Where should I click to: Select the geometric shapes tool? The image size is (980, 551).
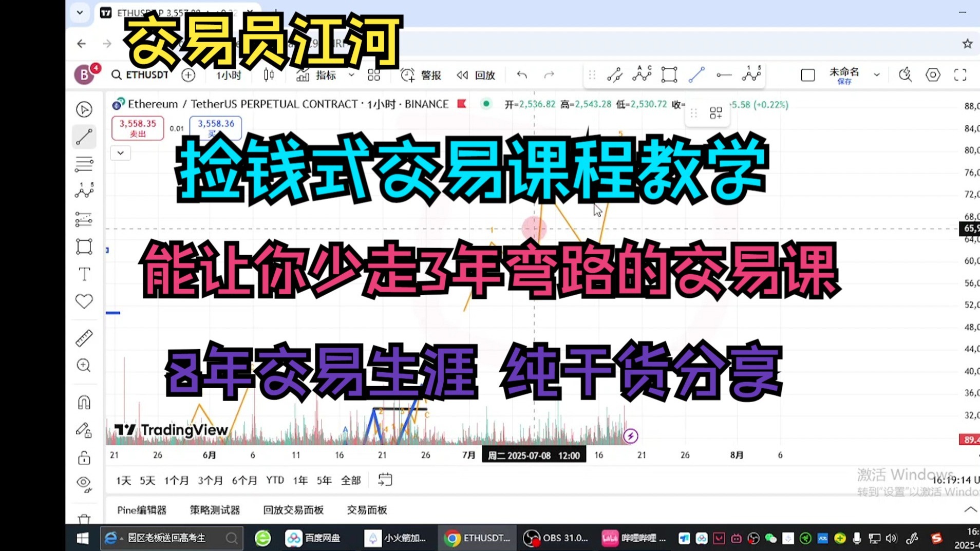click(x=84, y=246)
